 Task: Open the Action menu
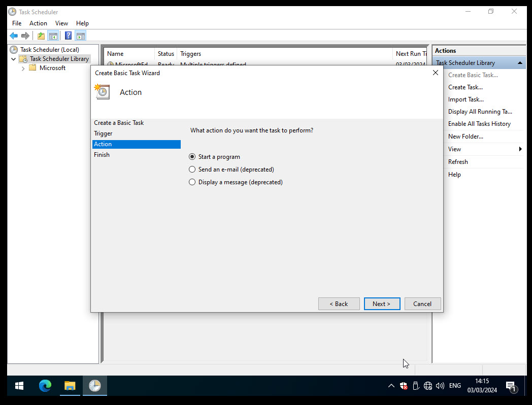pos(38,23)
